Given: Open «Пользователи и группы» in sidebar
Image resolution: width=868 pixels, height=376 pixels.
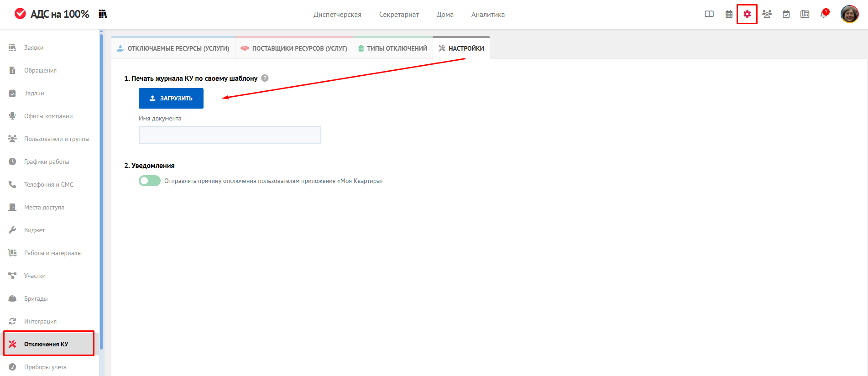Looking at the screenshot, I should pyautogui.click(x=57, y=139).
